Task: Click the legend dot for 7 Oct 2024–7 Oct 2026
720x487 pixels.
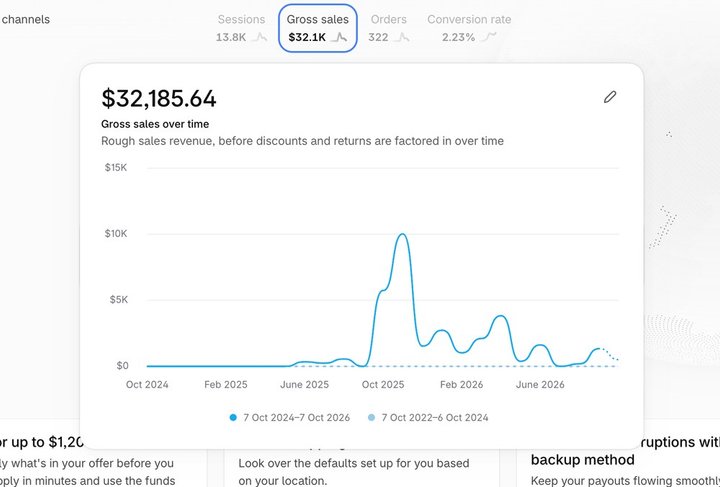Action: pyautogui.click(x=233, y=418)
